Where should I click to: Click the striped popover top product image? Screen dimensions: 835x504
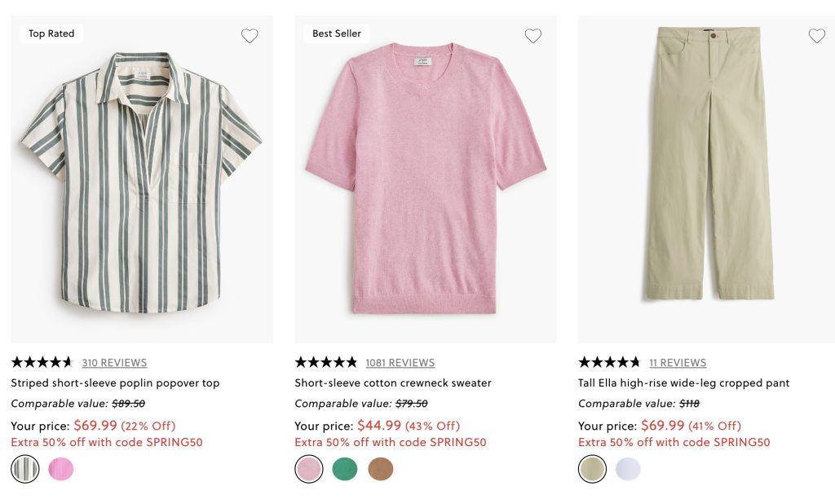click(141, 183)
